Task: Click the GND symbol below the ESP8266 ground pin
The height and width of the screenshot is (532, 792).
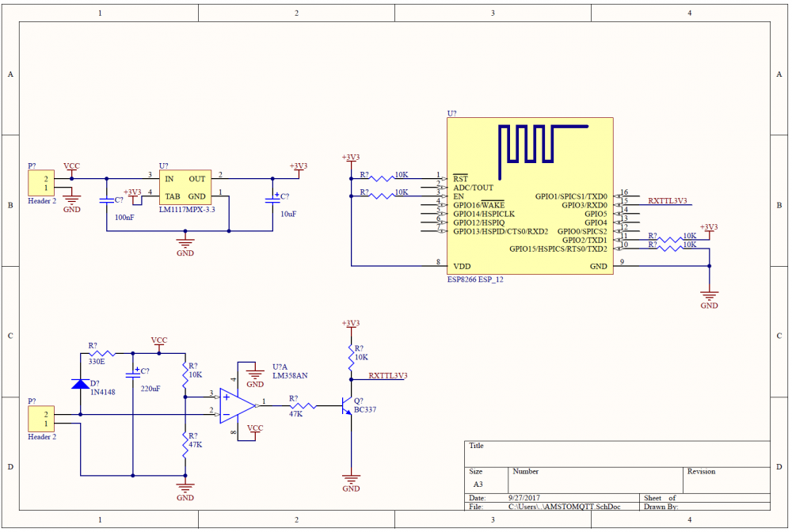Action: [709, 299]
